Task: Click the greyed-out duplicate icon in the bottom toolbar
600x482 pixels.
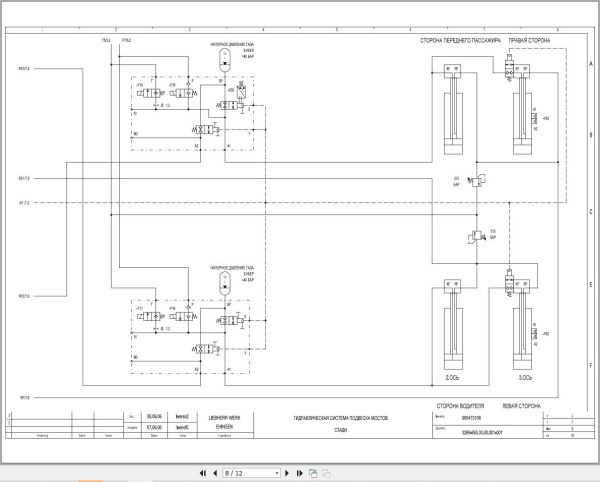Action: tap(326, 473)
